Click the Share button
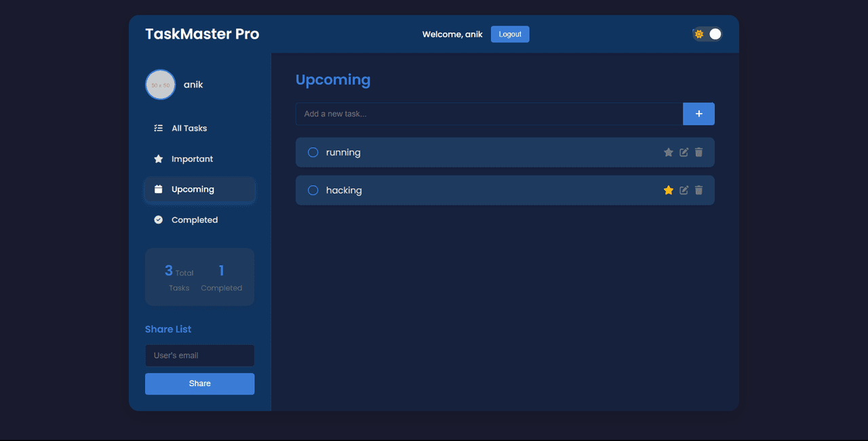868x441 pixels. click(199, 383)
